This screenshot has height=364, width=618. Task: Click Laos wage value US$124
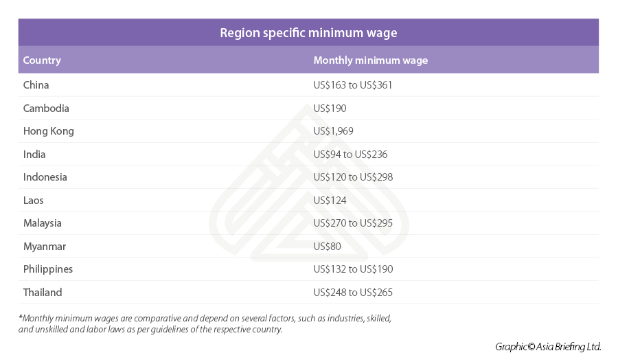[x=330, y=201]
